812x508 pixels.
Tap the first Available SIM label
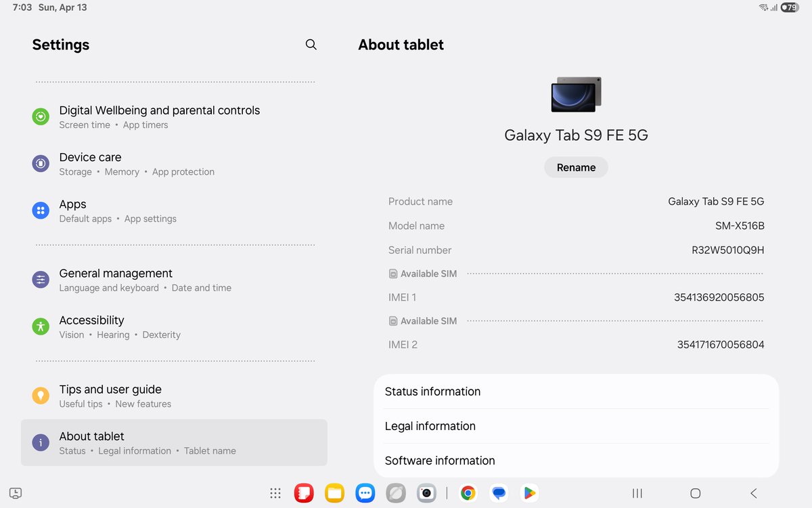(428, 274)
